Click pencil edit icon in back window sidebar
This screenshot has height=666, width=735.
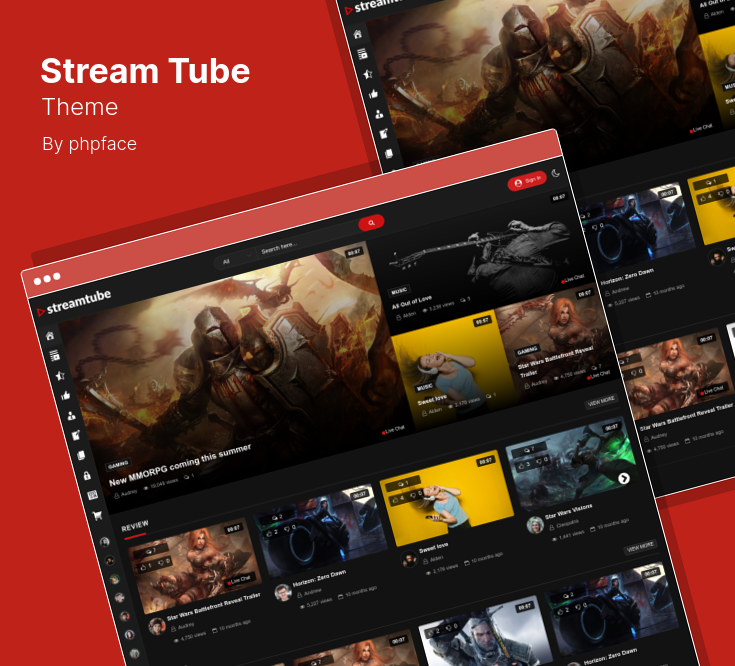coord(384,134)
